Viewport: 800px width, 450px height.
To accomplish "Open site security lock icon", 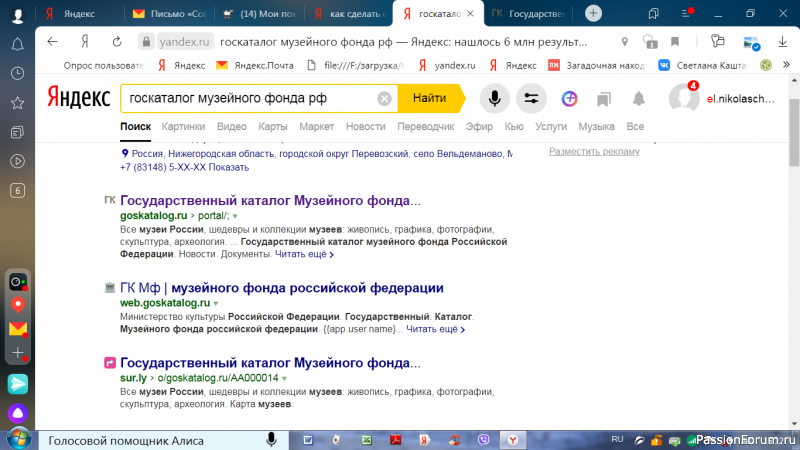I will pos(146,42).
